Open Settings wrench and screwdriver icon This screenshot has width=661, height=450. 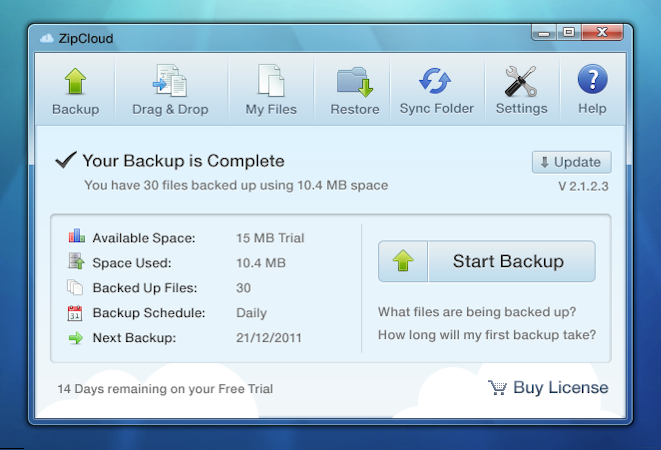click(521, 81)
